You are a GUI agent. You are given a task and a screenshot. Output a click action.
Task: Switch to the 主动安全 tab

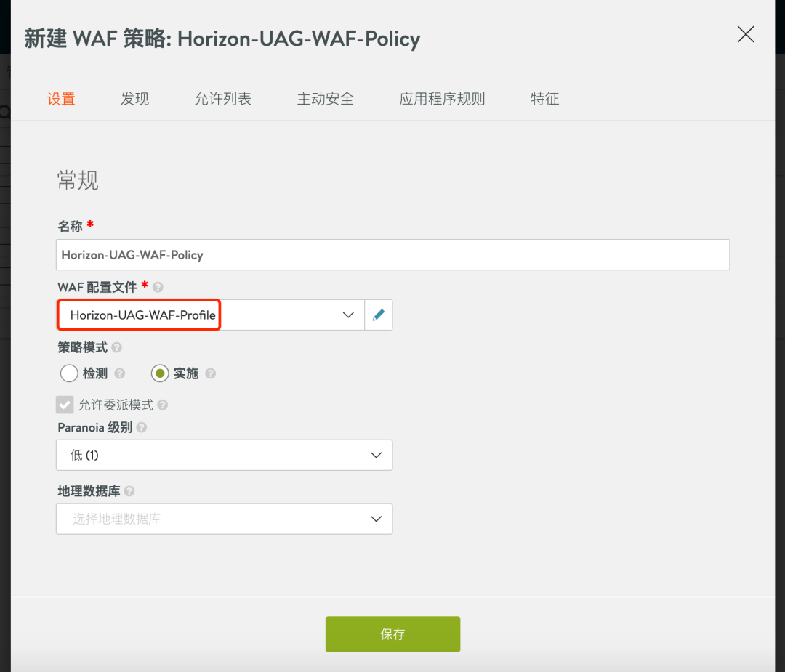pos(326,99)
